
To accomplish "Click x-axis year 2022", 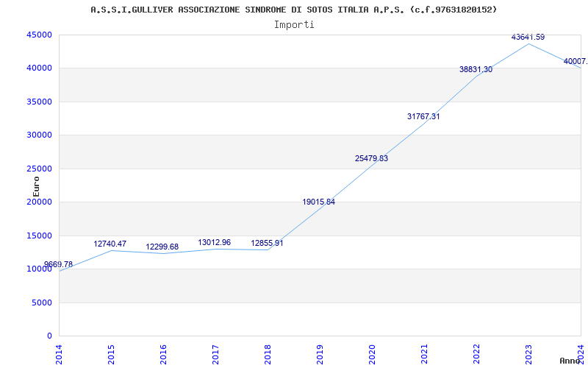I will click(x=476, y=354).
